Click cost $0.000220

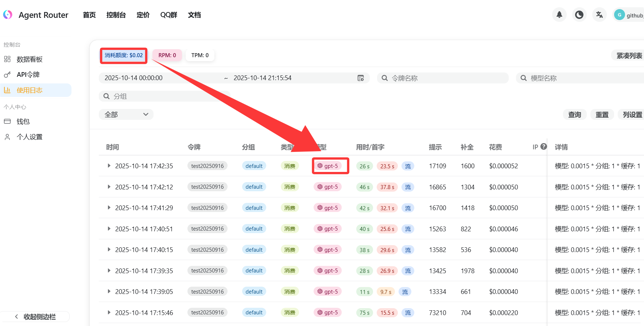click(x=503, y=313)
